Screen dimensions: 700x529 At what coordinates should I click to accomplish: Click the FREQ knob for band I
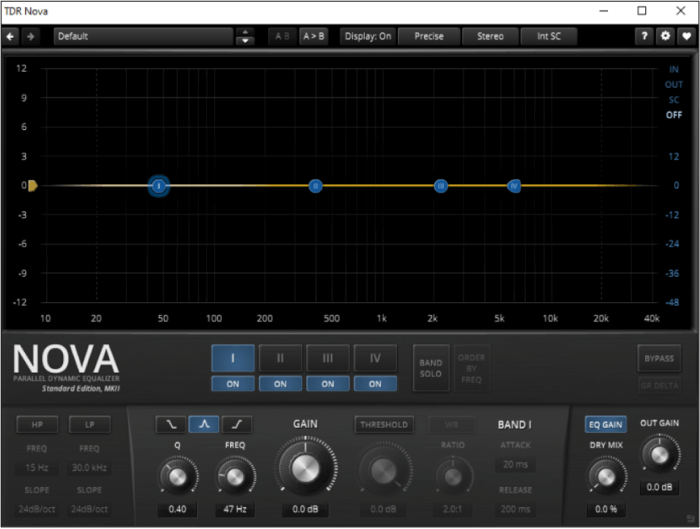click(x=235, y=476)
